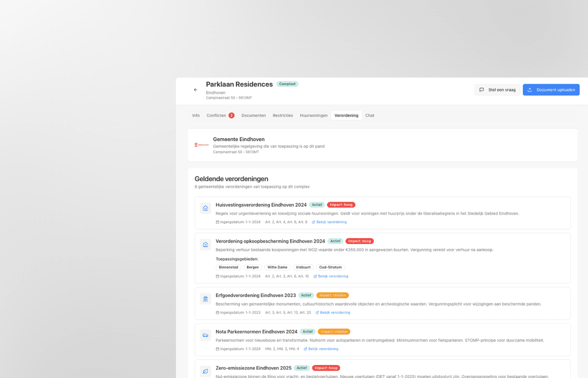Click the Huisvestingsverordening Eindhoven 2024 title

(261, 205)
